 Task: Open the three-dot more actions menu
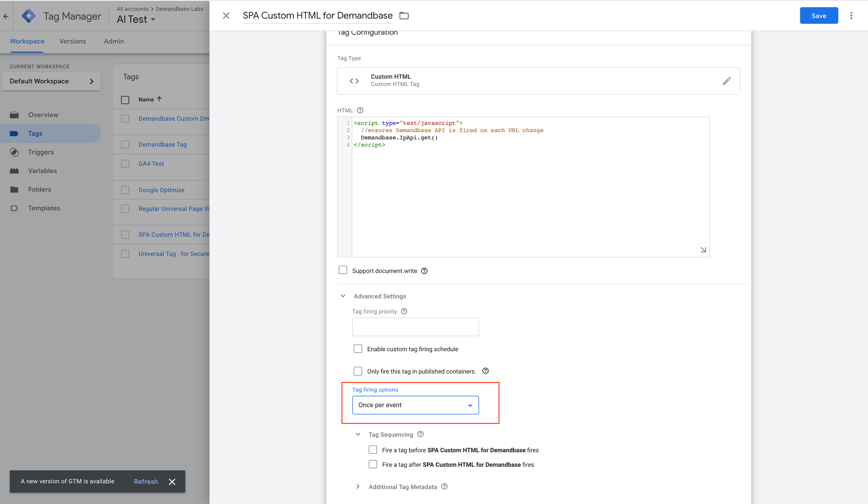click(851, 16)
